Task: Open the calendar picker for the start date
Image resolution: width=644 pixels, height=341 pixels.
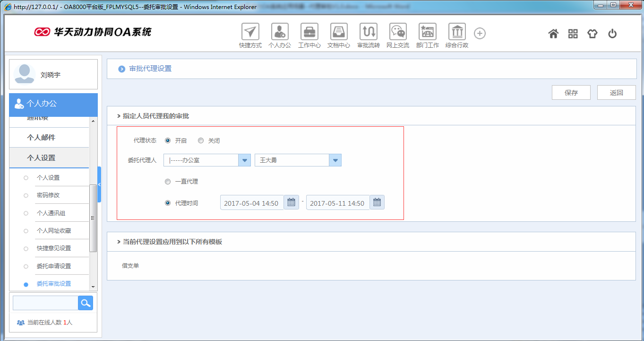Action: pos(292,202)
